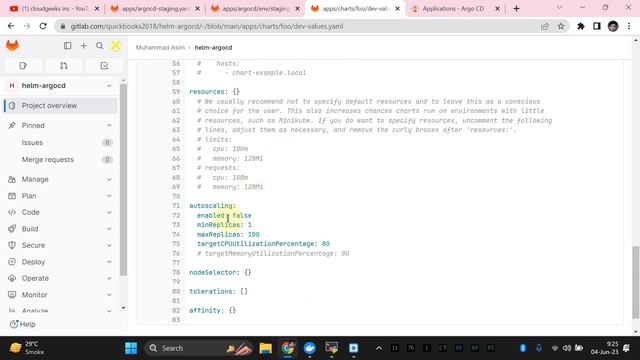640x360 pixels.
Task: Open the Windows notification center icon
Action: [x=627, y=348]
